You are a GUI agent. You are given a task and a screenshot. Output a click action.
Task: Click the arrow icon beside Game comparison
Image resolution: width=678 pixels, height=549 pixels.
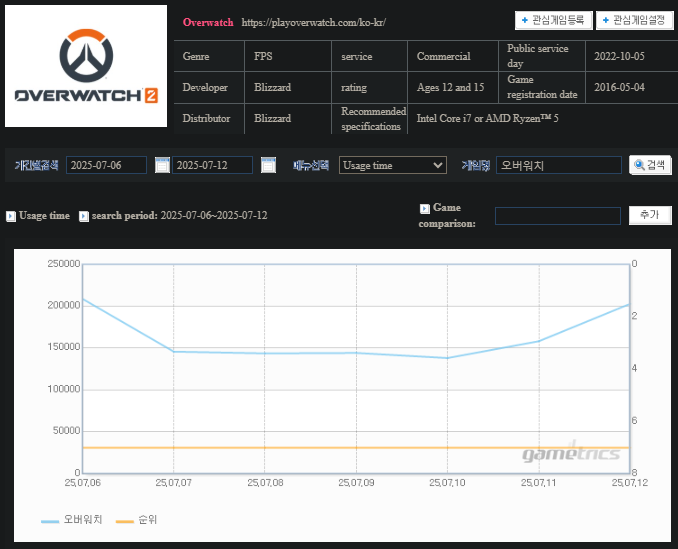coord(425,208)
